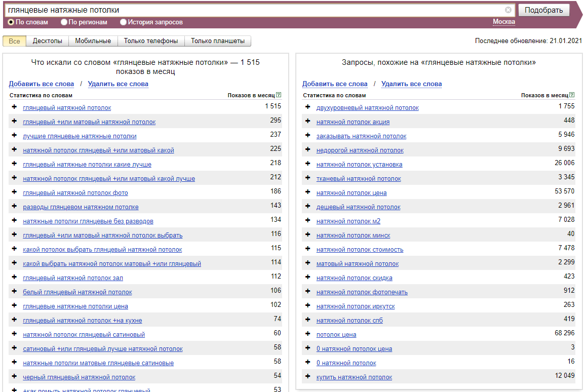Open 'натяжной потолок глянцевый сатиновый' link
Screen dimensions: 585x392
click(84, 335)
